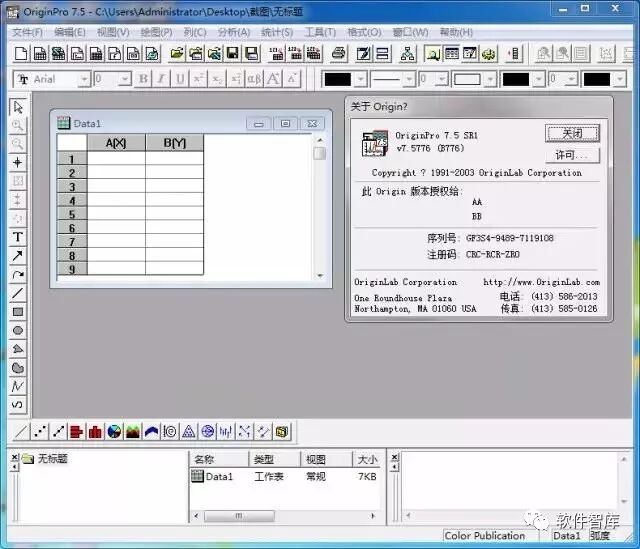Select the Line drawing tool
Screen dimensions: 640x549
tap(18, 293)
